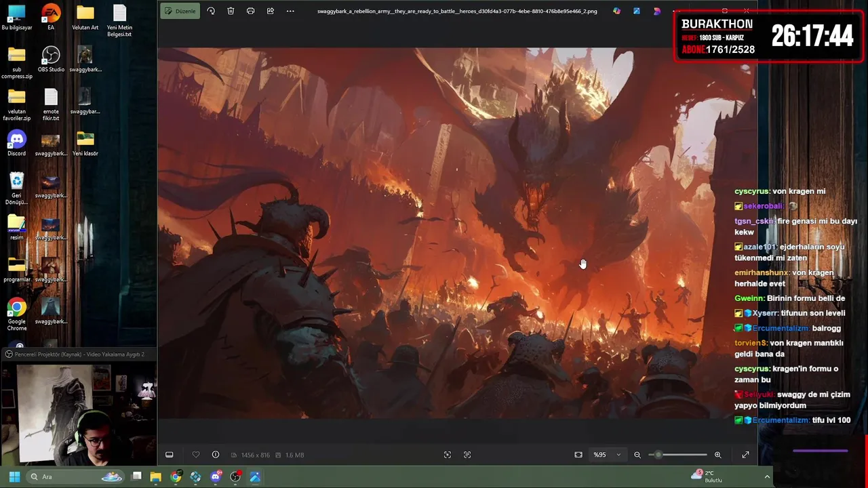The height and width of the screenshot is (488, 868).
Task: Select the Photos app icon on taskbar
Action: (255, 476)
